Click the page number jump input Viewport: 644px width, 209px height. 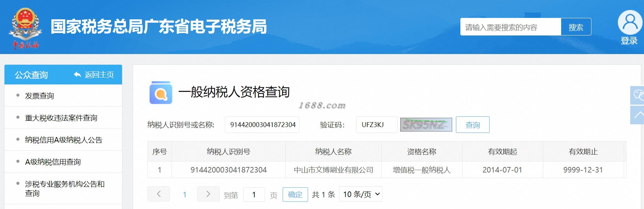point(254,195)
